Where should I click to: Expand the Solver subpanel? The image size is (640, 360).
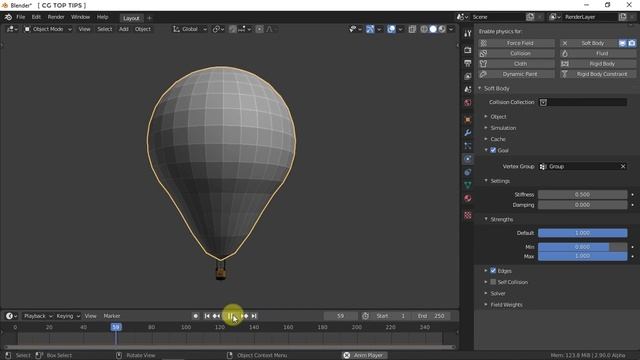coord(498,293)
